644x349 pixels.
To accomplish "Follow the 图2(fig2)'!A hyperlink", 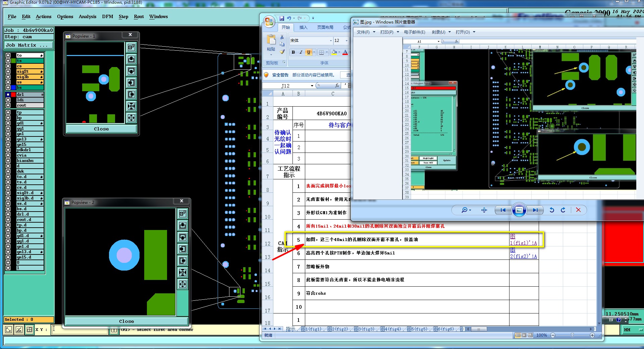I will coord(524,253).
